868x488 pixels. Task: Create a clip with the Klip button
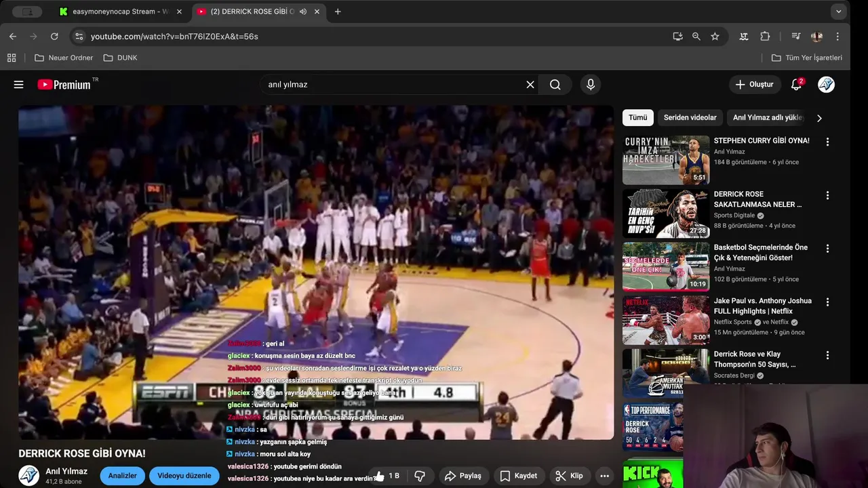pyautogui.click(x=569, y=476)
